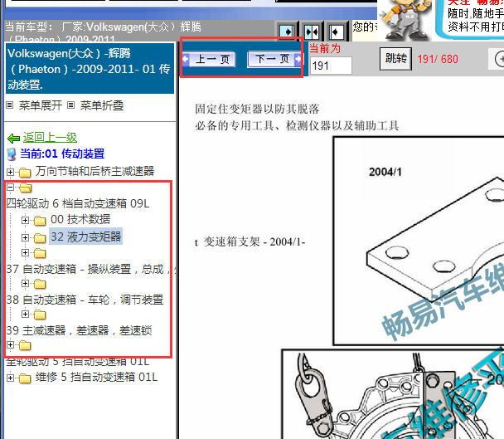Focus the page number field showing 191
504x439 pixels.
pos(331,66)
